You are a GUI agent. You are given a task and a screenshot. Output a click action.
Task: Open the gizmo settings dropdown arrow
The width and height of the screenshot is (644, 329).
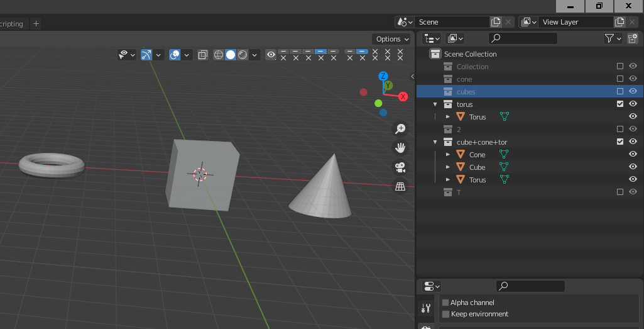[158, 55]
